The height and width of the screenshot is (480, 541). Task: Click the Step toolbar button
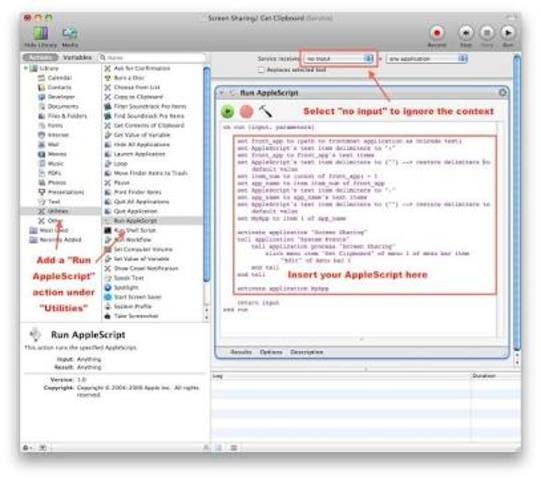[466, 33]
